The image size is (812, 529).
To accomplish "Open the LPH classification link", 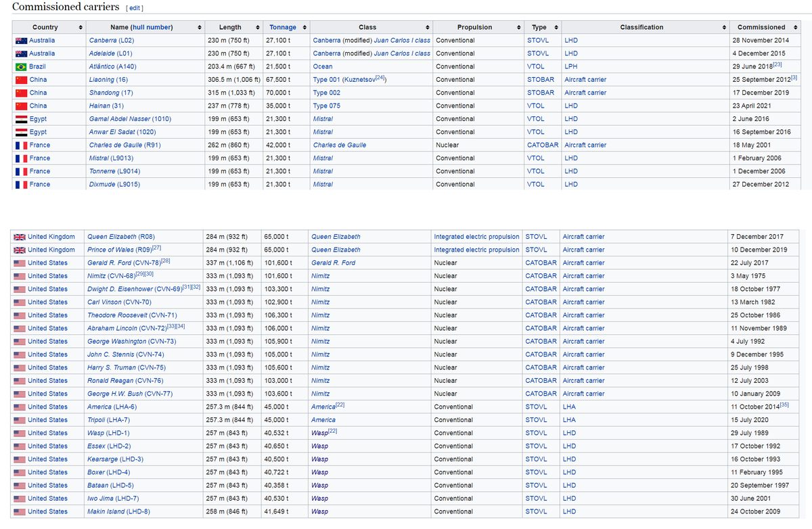I will tap(570, 67).
